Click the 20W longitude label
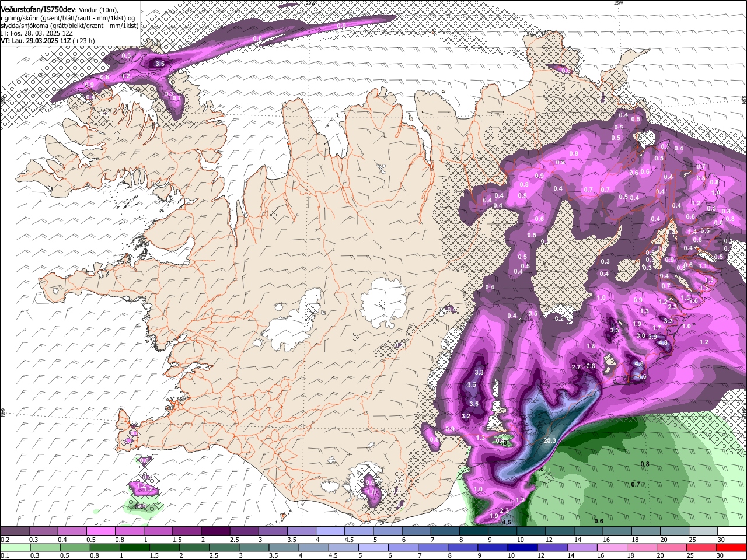The image size is (747, 560). [x=310, y=3]
